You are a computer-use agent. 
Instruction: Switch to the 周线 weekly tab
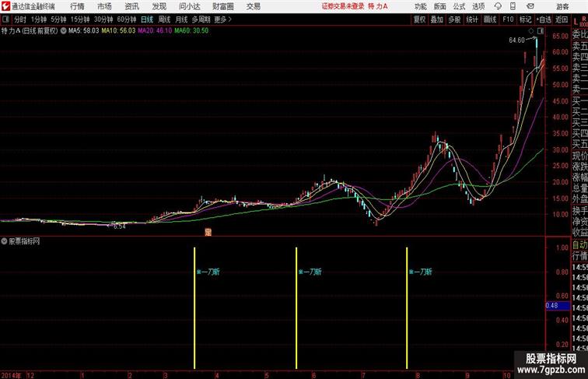click(164, 19)
